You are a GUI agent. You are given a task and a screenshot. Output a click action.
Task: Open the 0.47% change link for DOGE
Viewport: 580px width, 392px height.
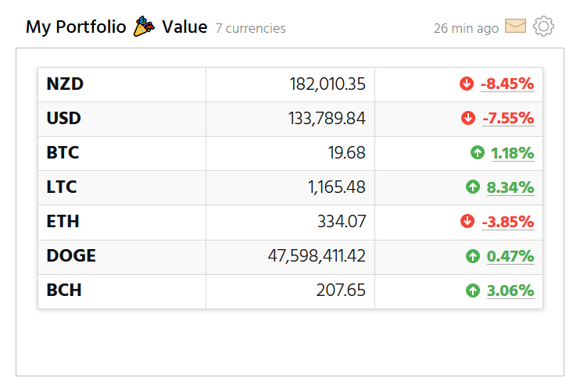[510, 255]
